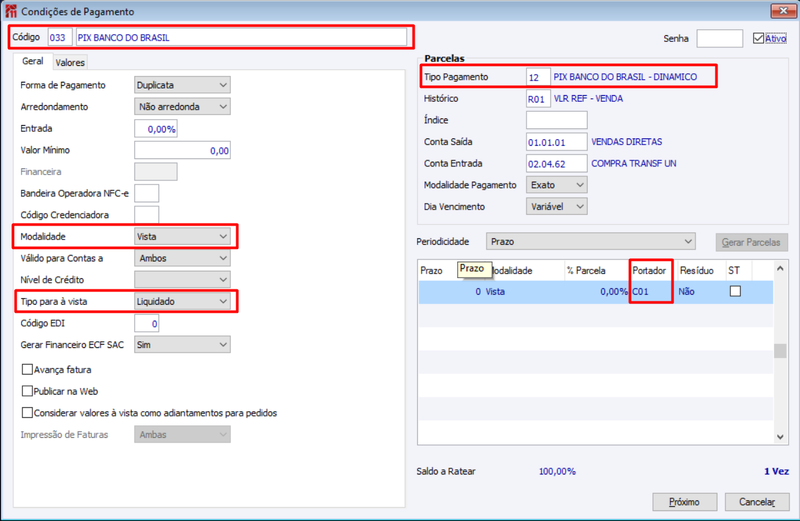Open the Modalidade Pagamento dropdown

point(557,185)
